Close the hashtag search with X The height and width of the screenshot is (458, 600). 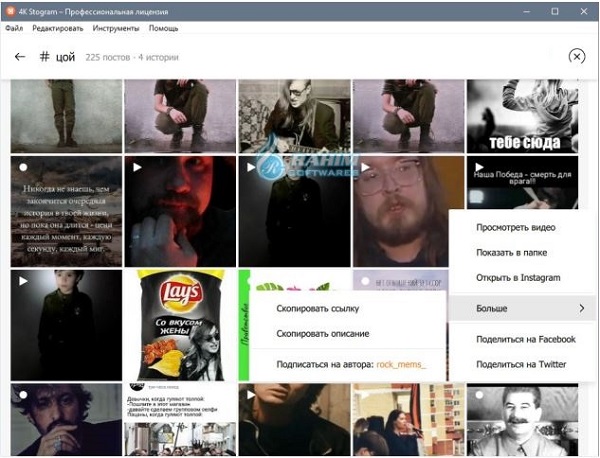pos(577,57)
